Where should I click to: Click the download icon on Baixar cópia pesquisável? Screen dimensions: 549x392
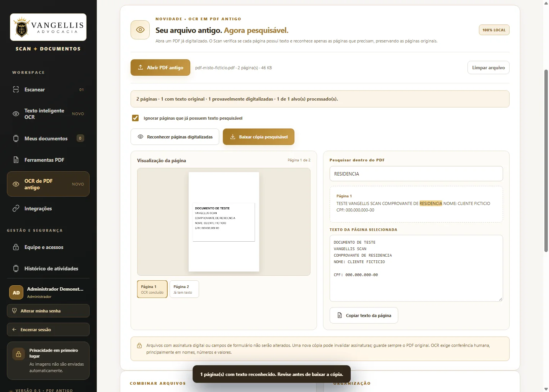232,137
